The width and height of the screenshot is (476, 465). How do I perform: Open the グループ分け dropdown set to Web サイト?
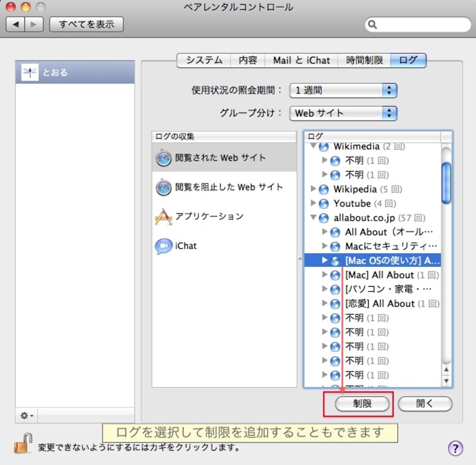pyautogui.click(x=343, y=113)
